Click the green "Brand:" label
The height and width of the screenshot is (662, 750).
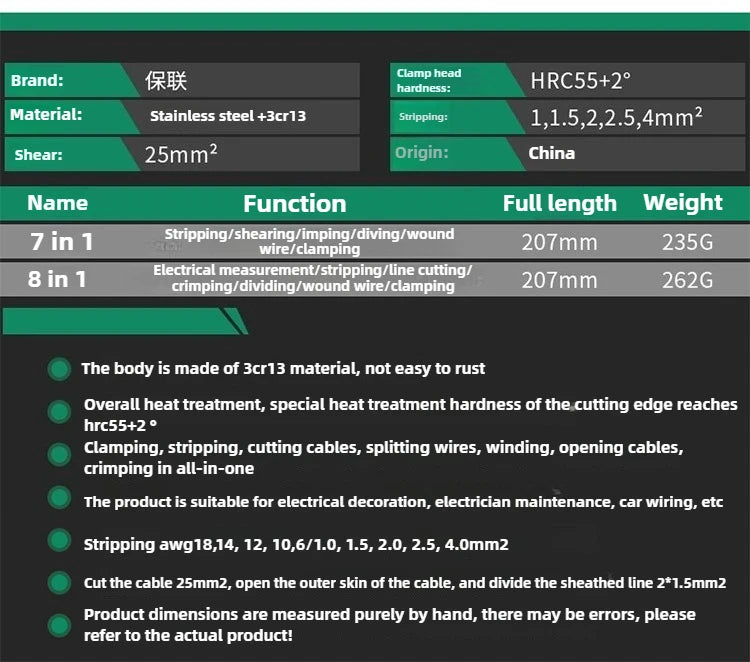click(x=40, y=80)
